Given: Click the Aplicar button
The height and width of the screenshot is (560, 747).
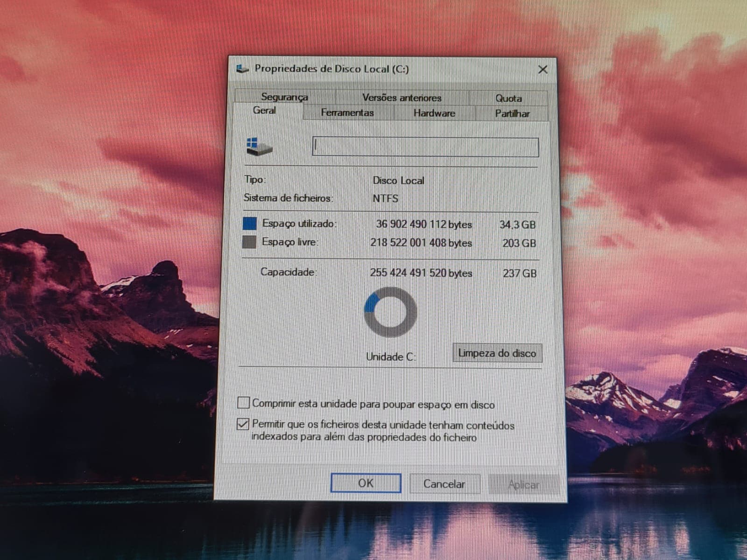Looking at the screenshot, I should coord(524,485).
